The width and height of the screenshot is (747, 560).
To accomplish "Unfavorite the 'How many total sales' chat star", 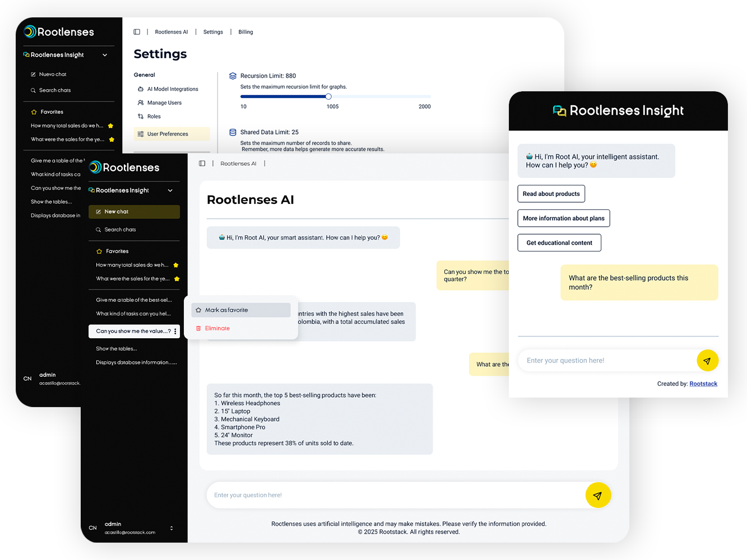I will click(x=176, y=265).
